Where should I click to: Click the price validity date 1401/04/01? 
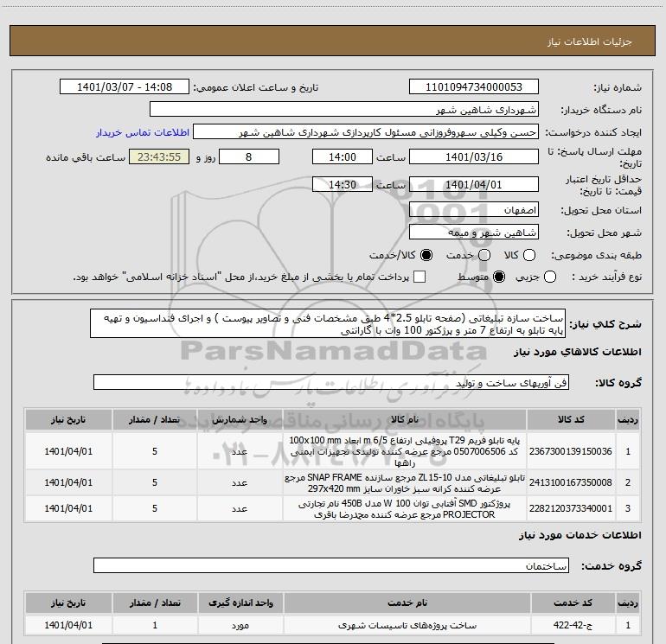[x=474, y=184]
